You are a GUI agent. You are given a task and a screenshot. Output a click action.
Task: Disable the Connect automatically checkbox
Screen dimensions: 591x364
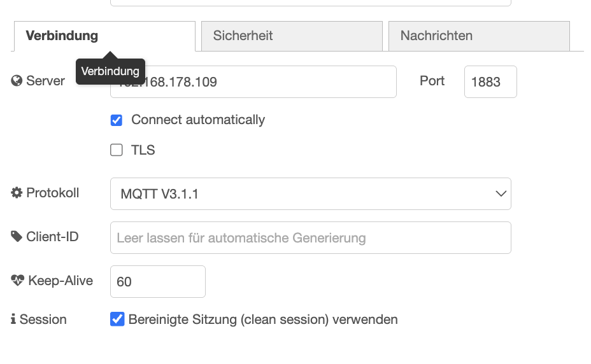tap(117, 120)
